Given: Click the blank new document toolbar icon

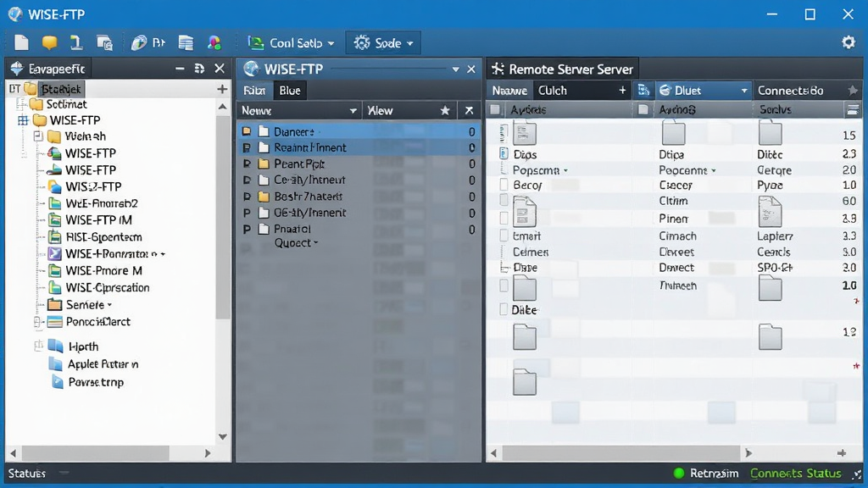Looking at the screenshot, I should pyautogui.click(x=21, y=42).
